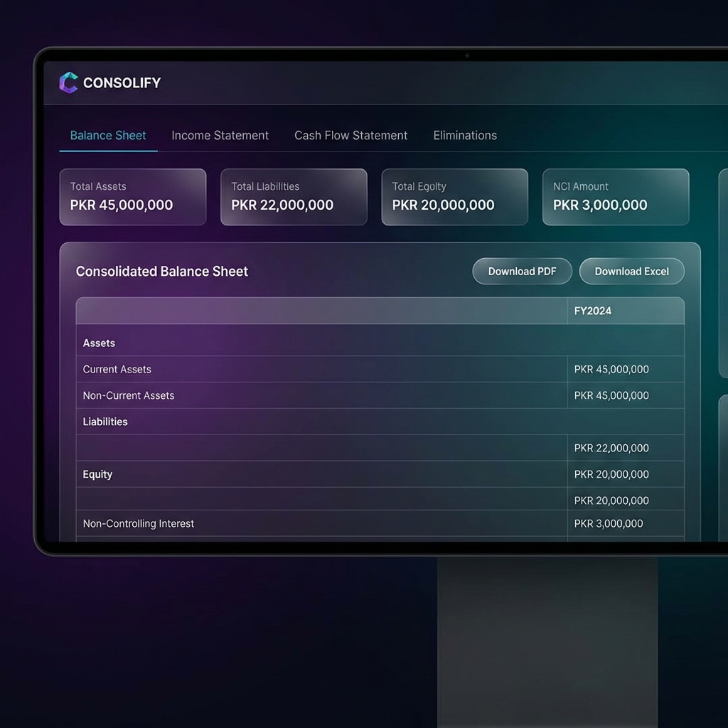This screenshot has height=728, width=728.
Task: Click the Equity row in the table
Action: tap(97, 474)
